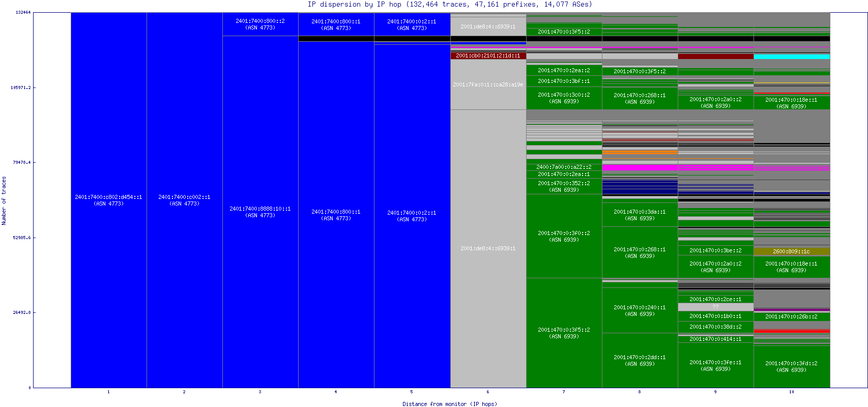Click x-axis tick label 10

pyautogui.click(x=791, y=392)
